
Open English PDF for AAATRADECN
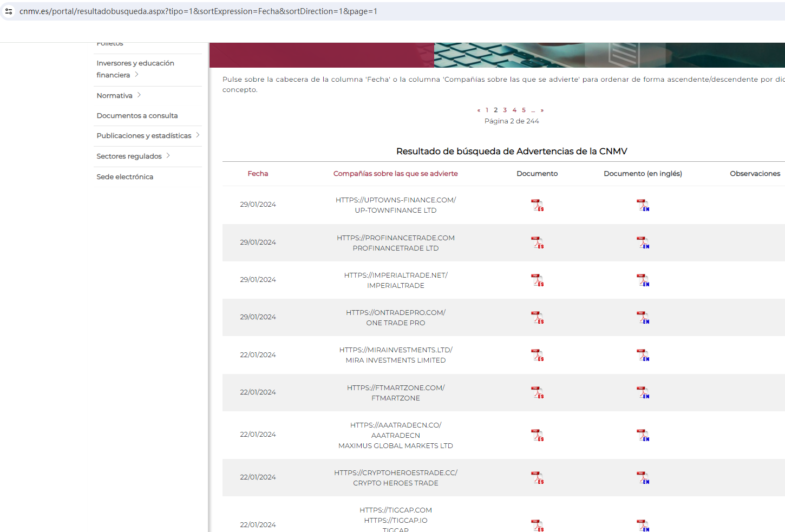pyautogui.click(x=643, y=435)
